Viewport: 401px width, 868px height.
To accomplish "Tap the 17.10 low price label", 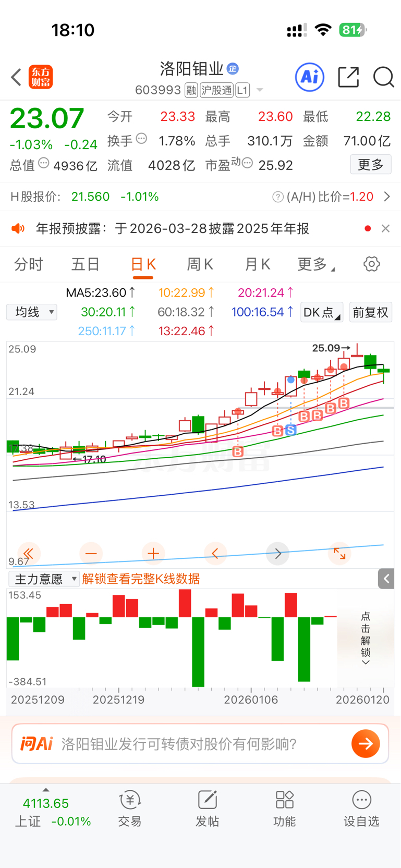I will (90, 459).
